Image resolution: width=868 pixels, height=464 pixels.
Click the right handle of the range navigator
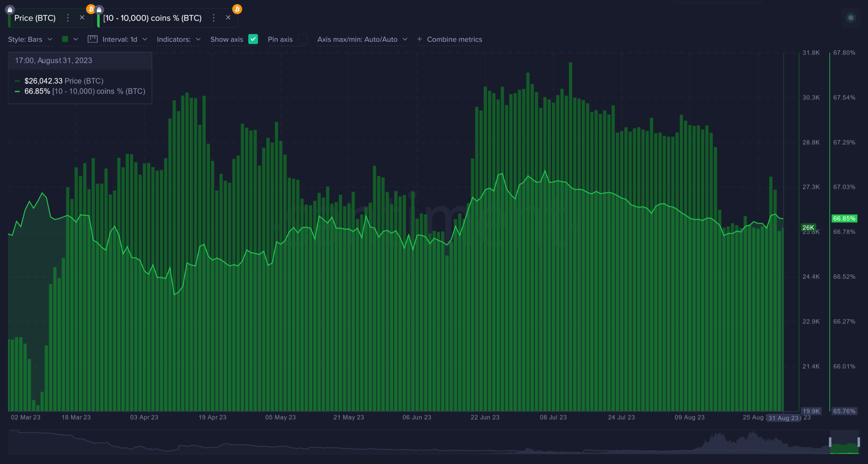(x=859, y=442)
